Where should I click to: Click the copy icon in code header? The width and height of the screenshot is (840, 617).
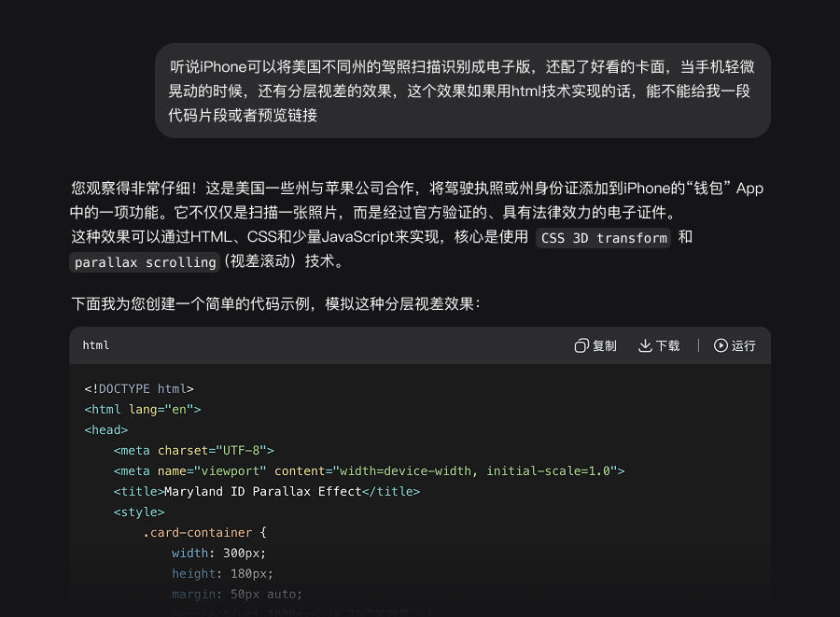click(x=581, y=345)
